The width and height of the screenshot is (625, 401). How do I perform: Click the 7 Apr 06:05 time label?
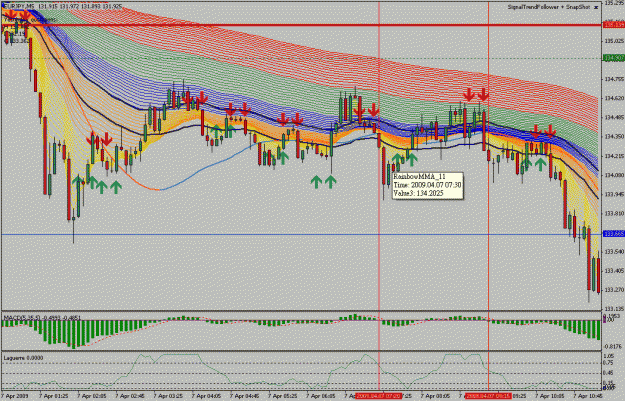[x=322, y=396]
